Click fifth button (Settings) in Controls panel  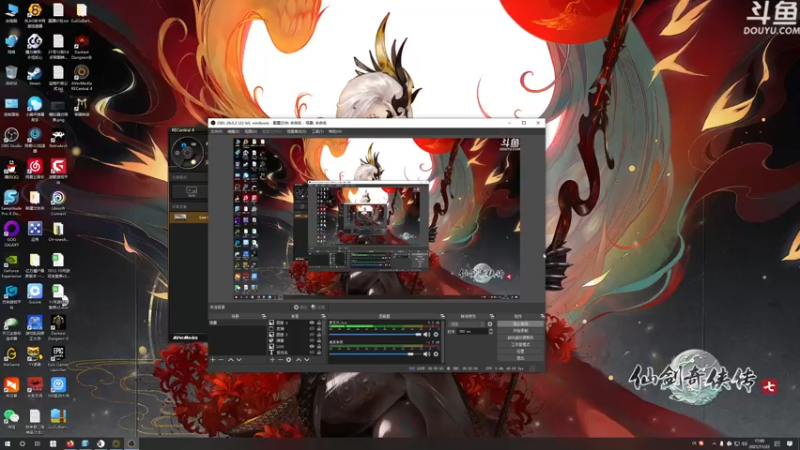click(520, 352)
